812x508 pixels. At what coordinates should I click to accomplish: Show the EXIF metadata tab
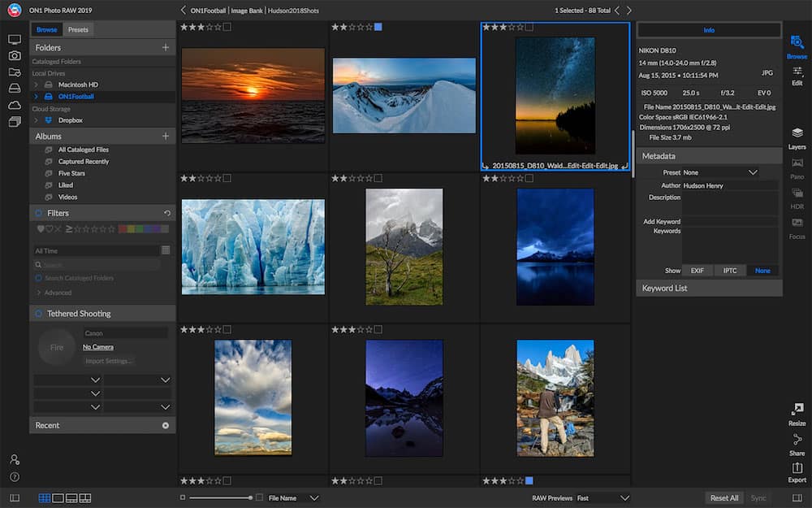[697, 271]
